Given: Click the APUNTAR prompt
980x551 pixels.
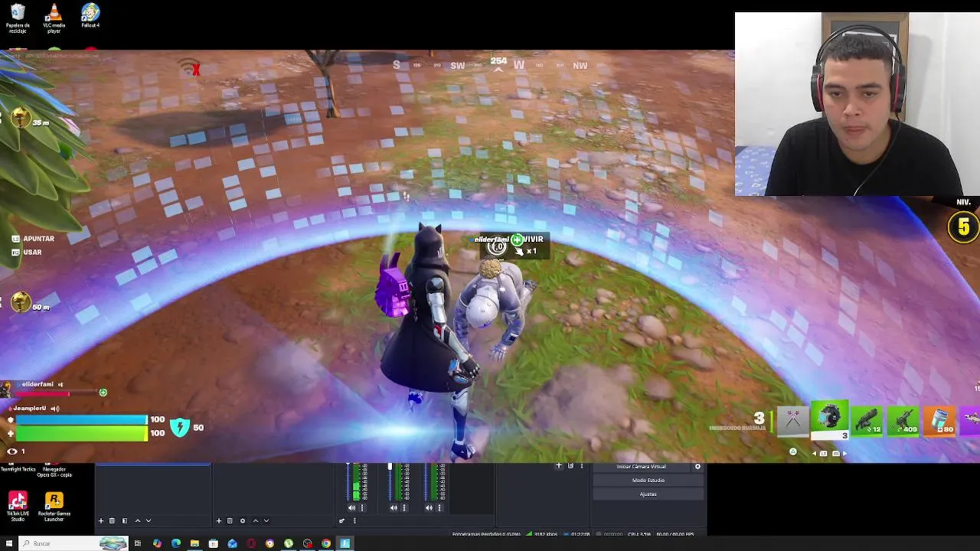Looking at the screenshot, I should [x=33, y=239].
